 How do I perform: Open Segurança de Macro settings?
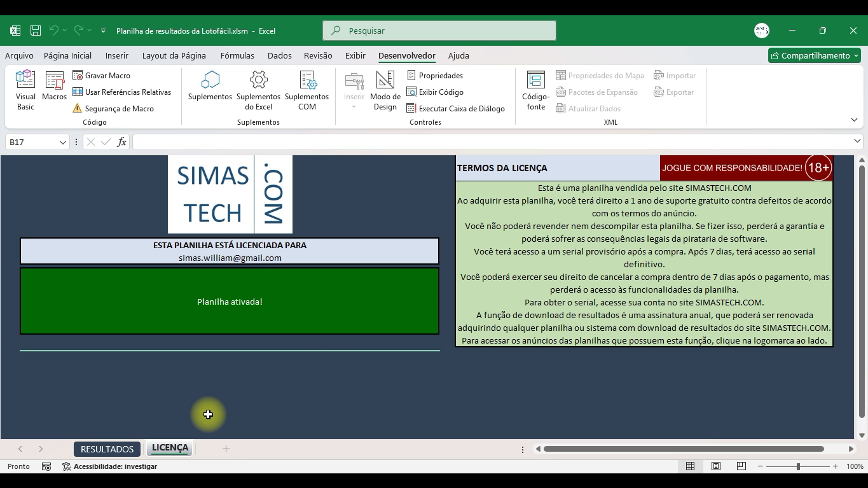point(113,108)
